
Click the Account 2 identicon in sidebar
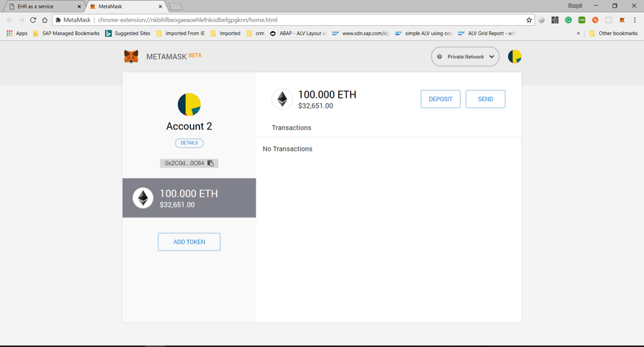click(189, 104)
